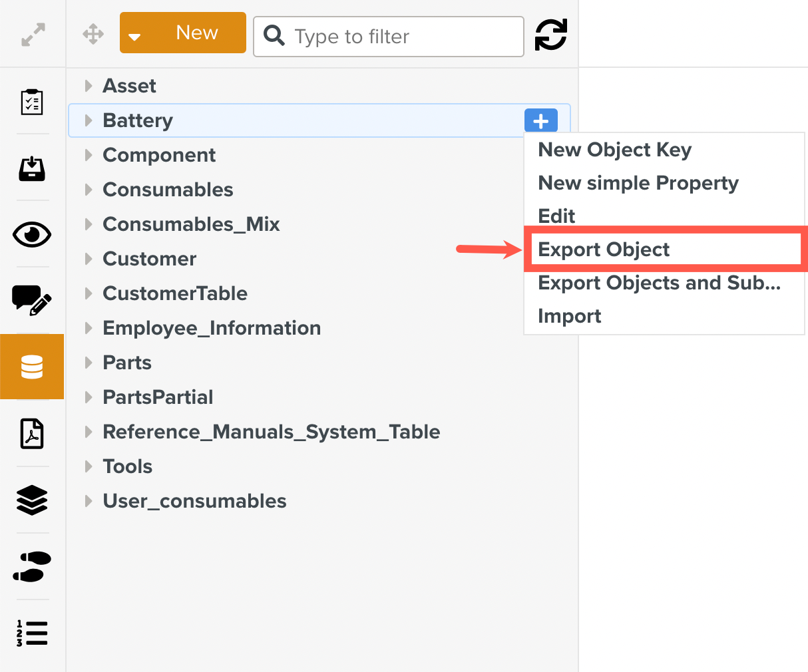Open the inbox download sidebar icon

(32, 168)
